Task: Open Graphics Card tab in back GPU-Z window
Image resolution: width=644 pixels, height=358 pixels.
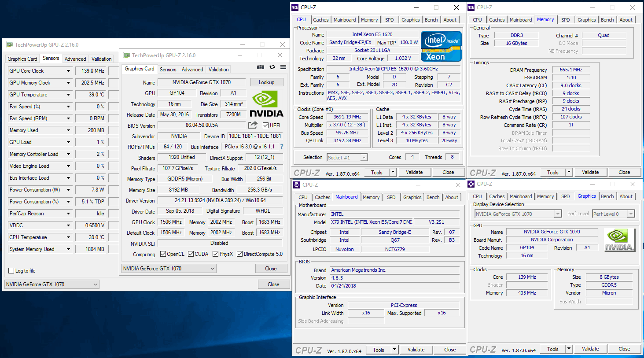Action: pyautogui.click(x=22, y=59)
